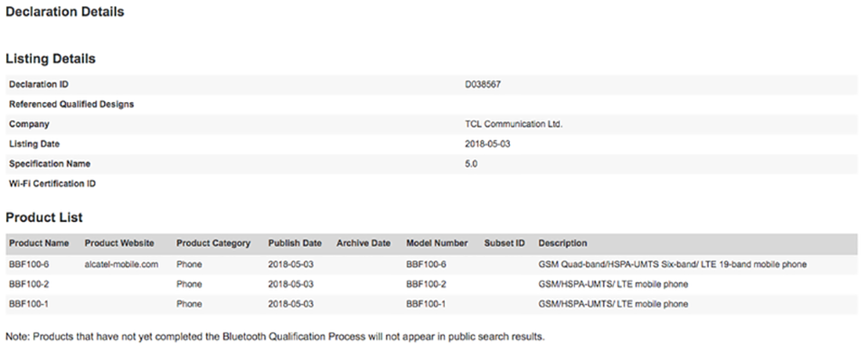Click the 'Archive Date' column header

click(x=363, y=243)
